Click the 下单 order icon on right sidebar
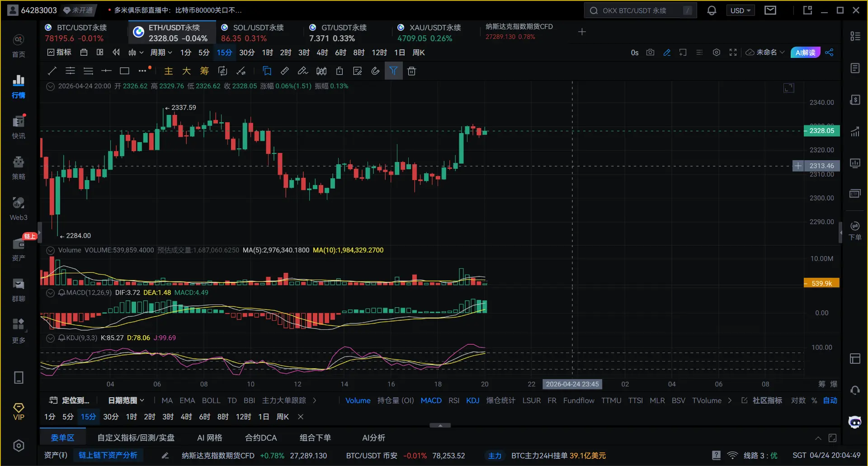The width and height of the screenshot is (868, 466). [855, 231]
